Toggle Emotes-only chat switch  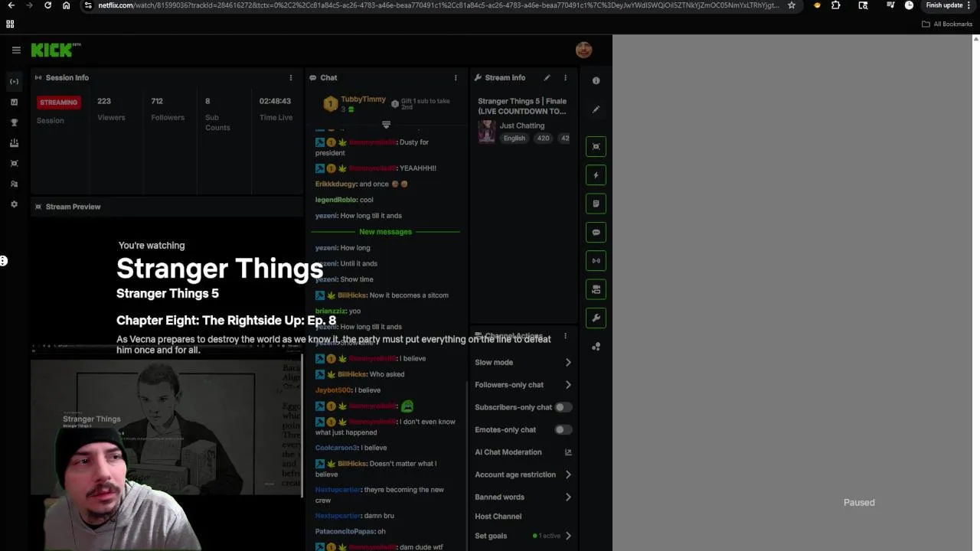pyautogui.click(x=563, y=429)
